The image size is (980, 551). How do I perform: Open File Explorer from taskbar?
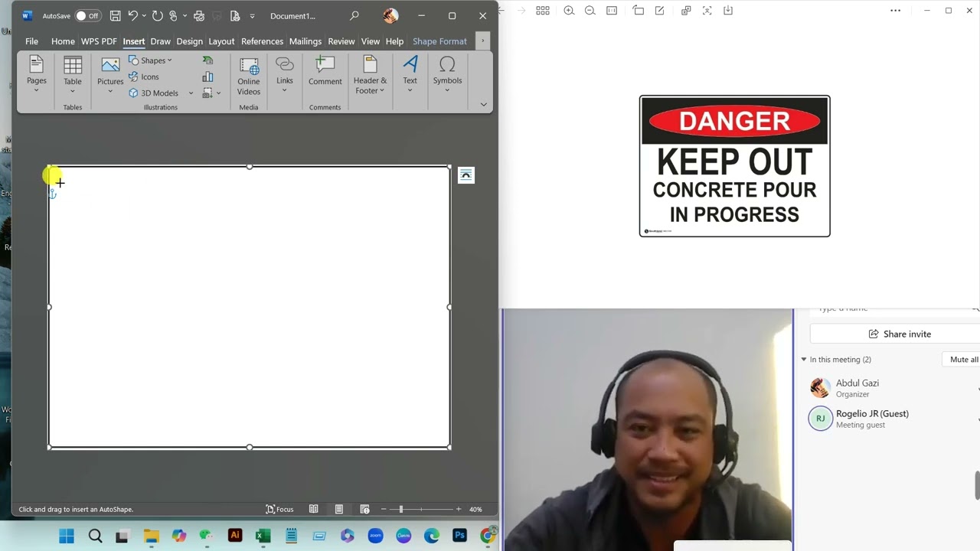(151, 536)
